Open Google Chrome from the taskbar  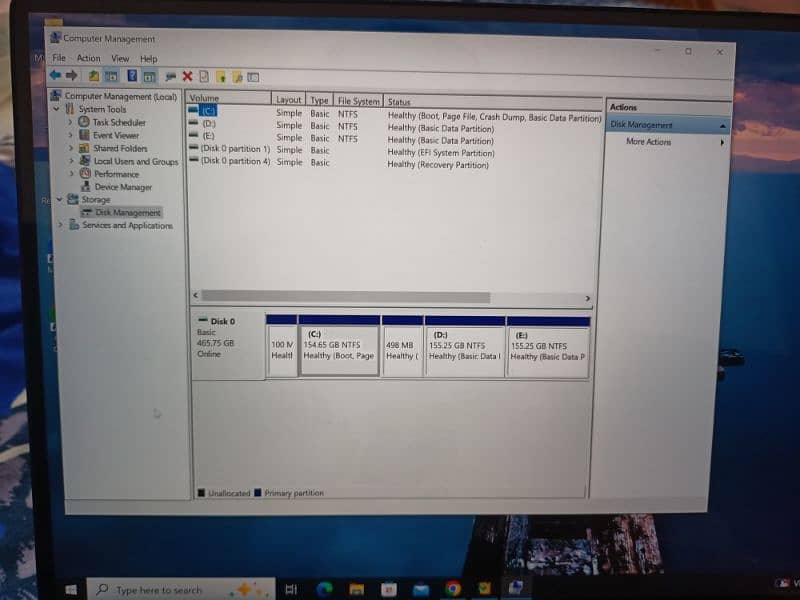pyautogui.click(x=452, y=589)
